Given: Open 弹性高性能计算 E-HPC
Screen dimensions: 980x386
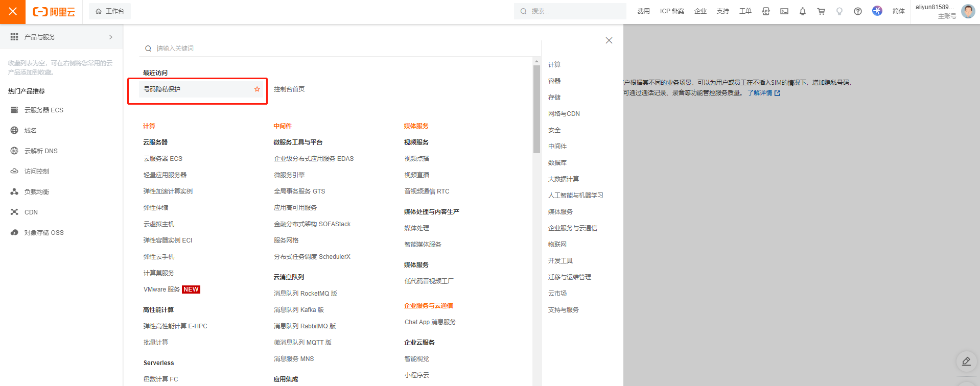Looking at the screenshot, I should [175, 326].
